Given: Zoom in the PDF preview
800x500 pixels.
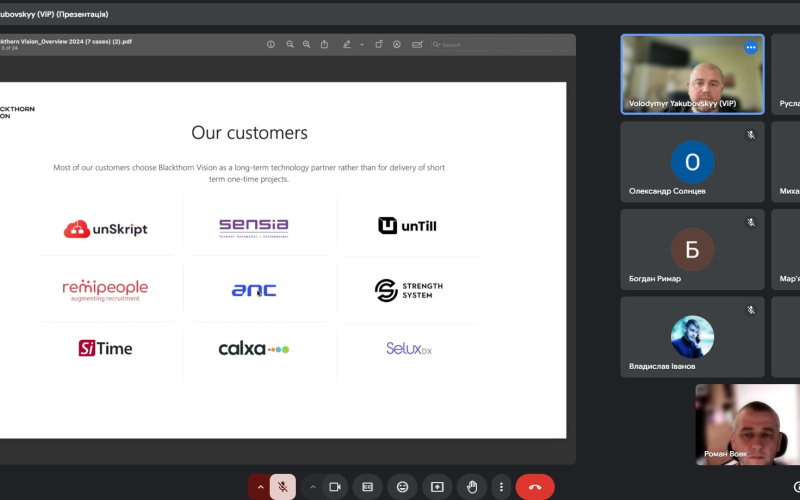Looking at the screenshot, I should (306, 44).
